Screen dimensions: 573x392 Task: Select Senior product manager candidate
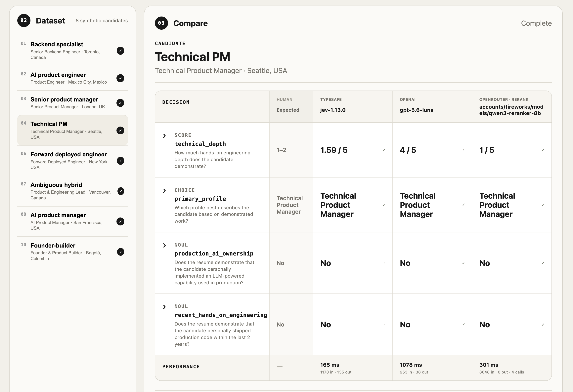click(x=72, y=103)
